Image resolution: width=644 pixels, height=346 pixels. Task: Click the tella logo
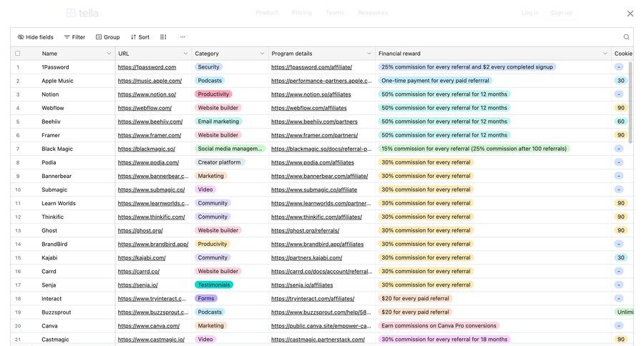click(82, 13)
